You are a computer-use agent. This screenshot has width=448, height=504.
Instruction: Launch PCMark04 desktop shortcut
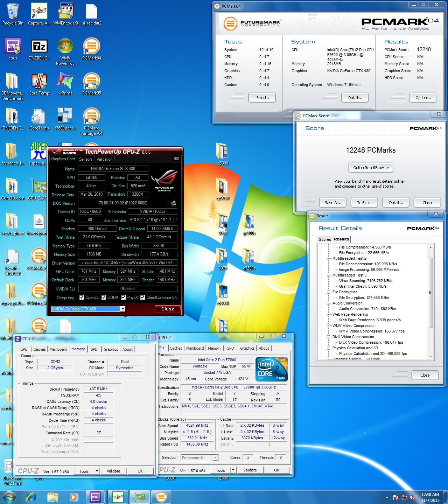91,49
